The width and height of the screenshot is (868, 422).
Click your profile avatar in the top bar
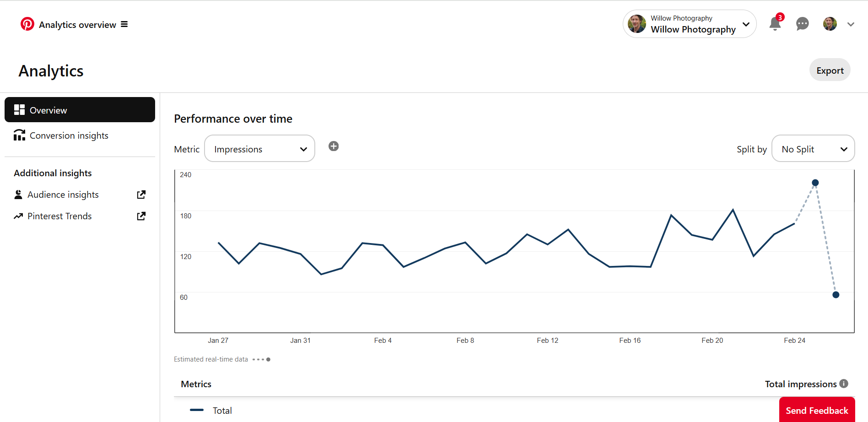(830, 24)
